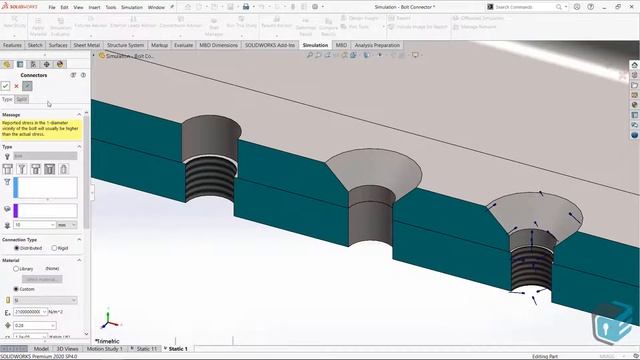Switch to the Features ribbon tab

(x=12, y=45)
